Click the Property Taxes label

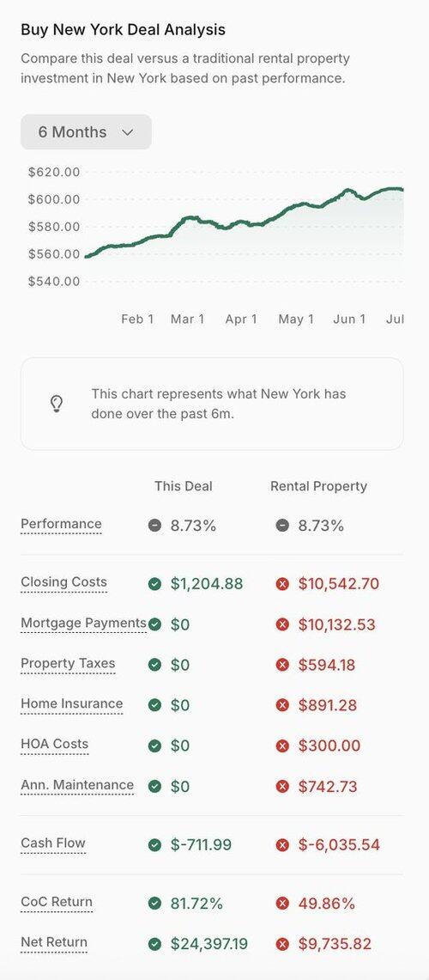pyautogui.click(x=68, y=664)
